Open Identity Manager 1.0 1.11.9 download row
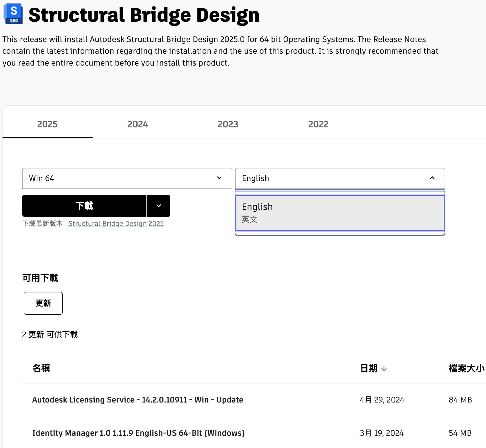The width and height of the screenshot is (486, 448). [x=138, y=433]
